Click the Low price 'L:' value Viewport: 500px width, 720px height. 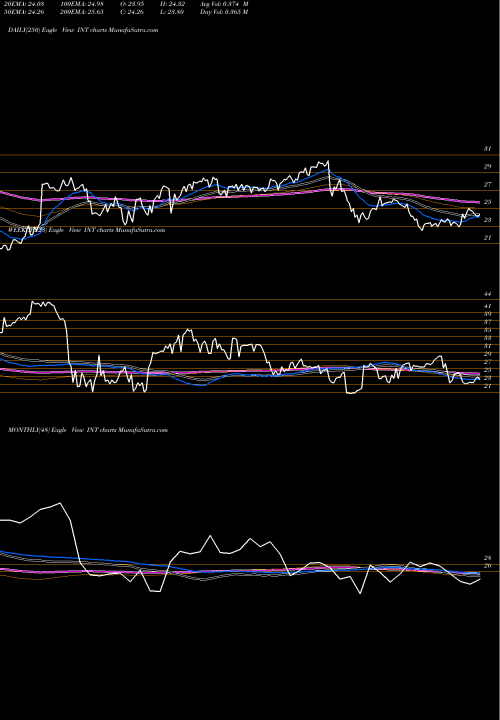tap(172, 12)
